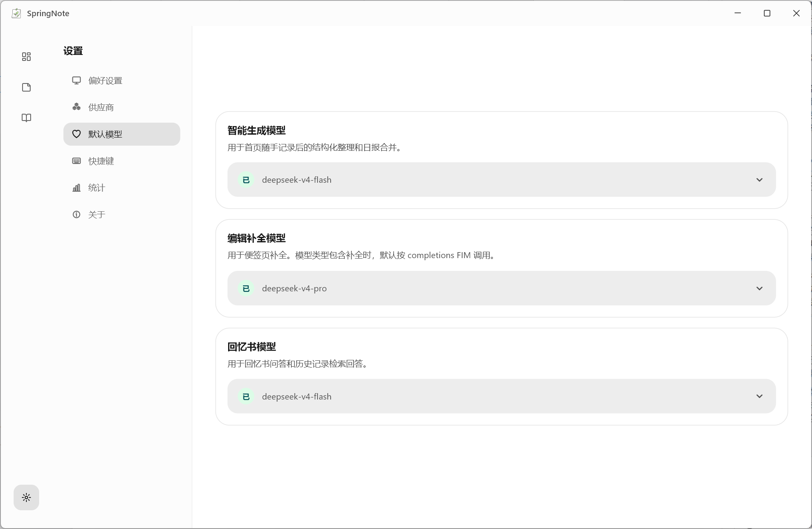Open the 编辑补全模型 model dropdown
The height and width of the screenshot is (529, 812).
(501, 288)
